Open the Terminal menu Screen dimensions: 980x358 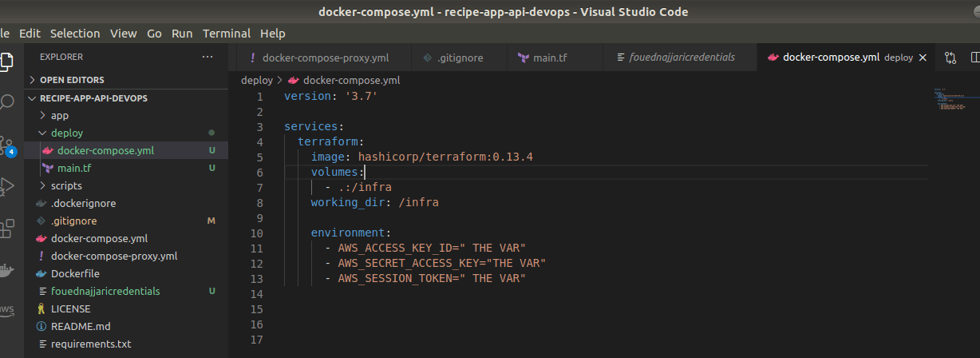click(227, 34)
